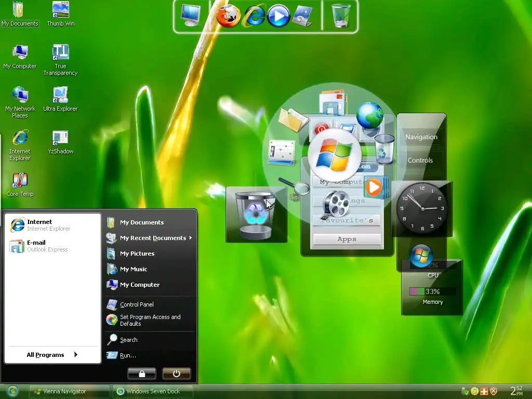
Task: Click the Recycle Bin in the top dock
Action: click(x=341, y=15)
